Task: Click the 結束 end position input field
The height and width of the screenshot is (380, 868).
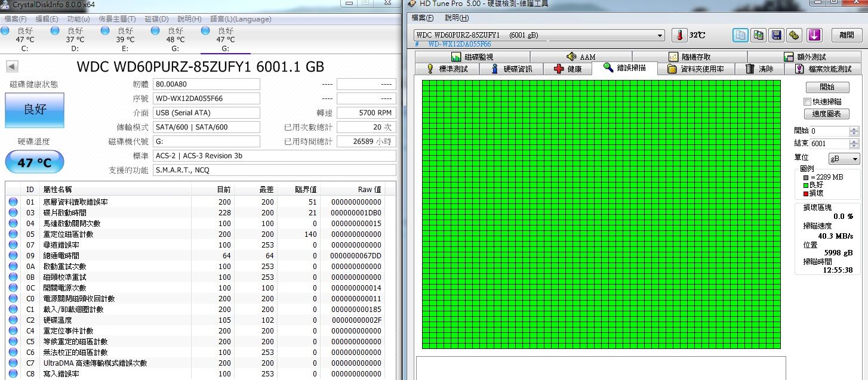Action: pos(830,144)
